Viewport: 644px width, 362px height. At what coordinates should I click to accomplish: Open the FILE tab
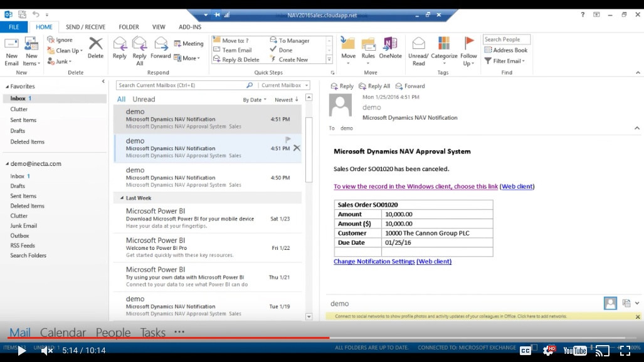coord(14,27)
